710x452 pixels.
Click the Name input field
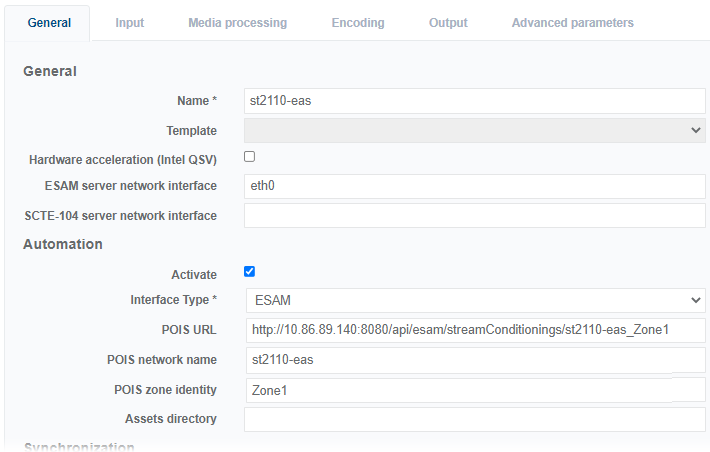click(x=474, y=101)
